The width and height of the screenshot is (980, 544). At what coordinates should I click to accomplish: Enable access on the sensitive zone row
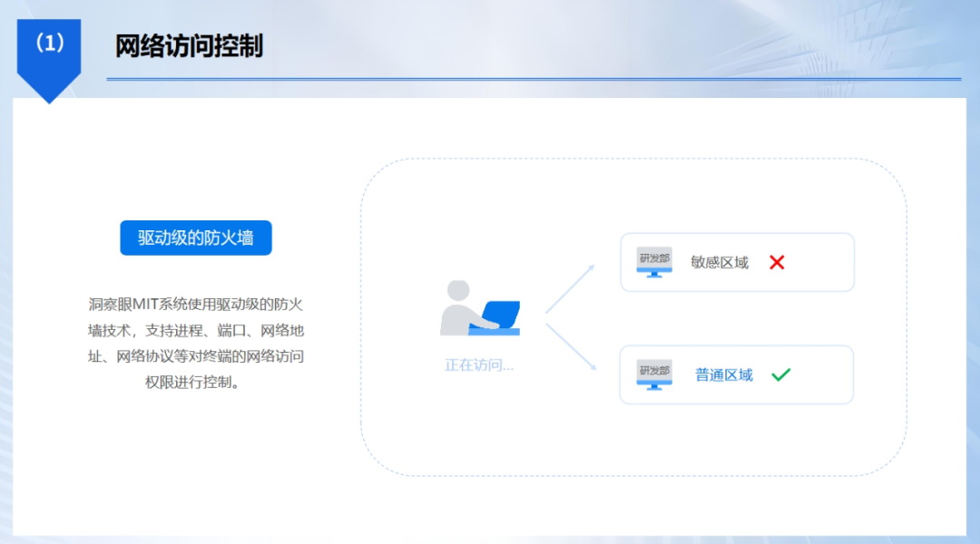(x=778, y=261)
